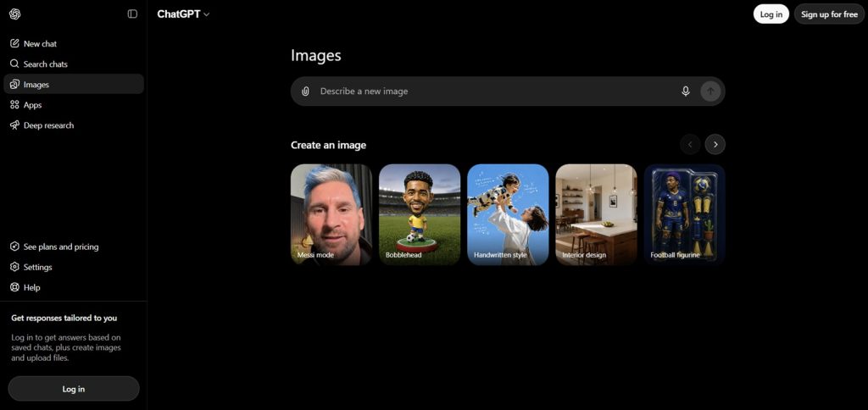
Task: Click the top-right Log in button
Action: [x=771, y=14]
